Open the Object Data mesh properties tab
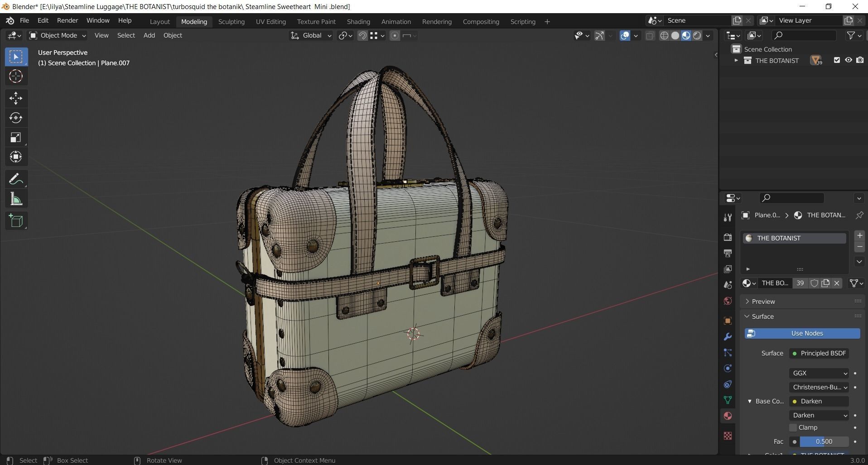 (x=728, y=400)
